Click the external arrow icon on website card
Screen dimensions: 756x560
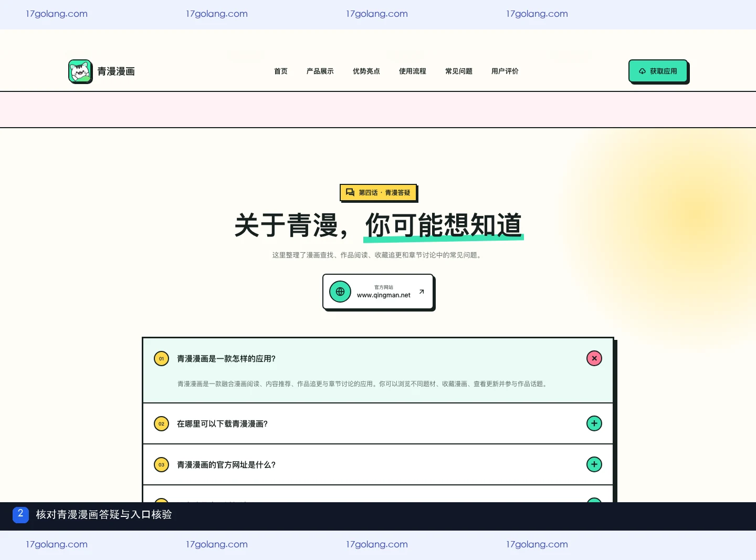[x=422, y=292]
